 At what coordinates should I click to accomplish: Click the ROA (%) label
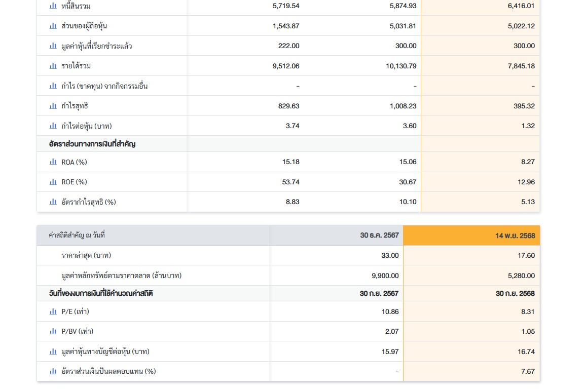click(x=74, y=162)
